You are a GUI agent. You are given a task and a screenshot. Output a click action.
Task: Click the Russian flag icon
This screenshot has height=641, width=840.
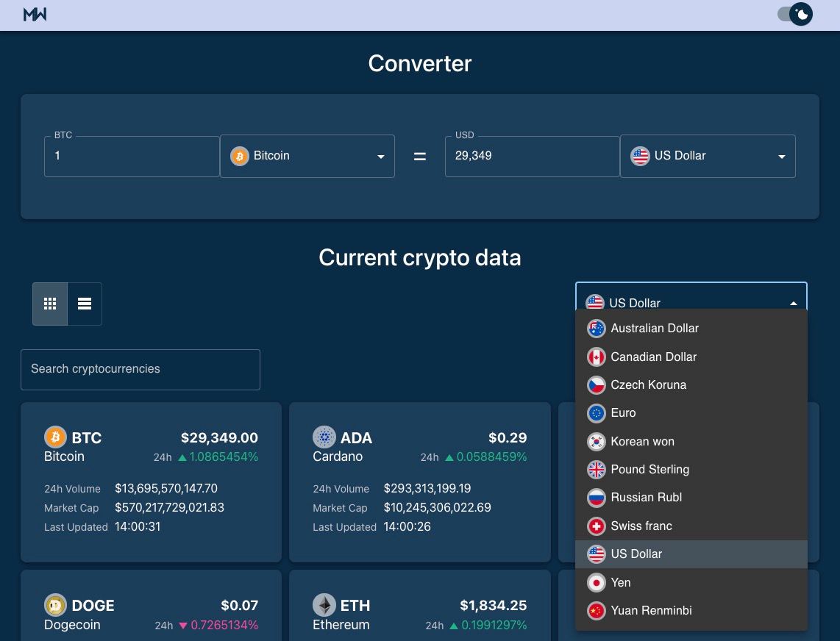coord(597,498)
